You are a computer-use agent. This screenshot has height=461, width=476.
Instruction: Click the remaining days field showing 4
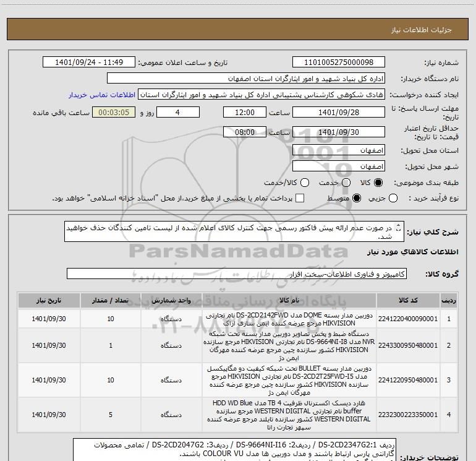pos(178,112)
